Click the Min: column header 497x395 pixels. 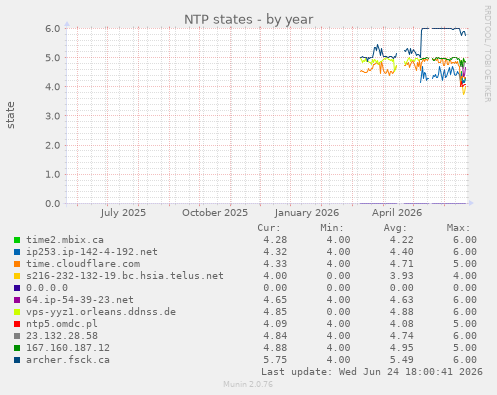click(332, 228)
